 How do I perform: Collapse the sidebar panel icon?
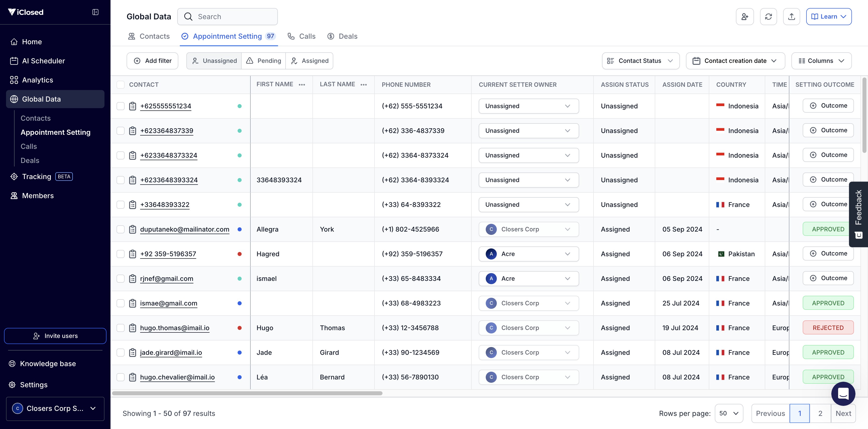[x=95, y=12]
